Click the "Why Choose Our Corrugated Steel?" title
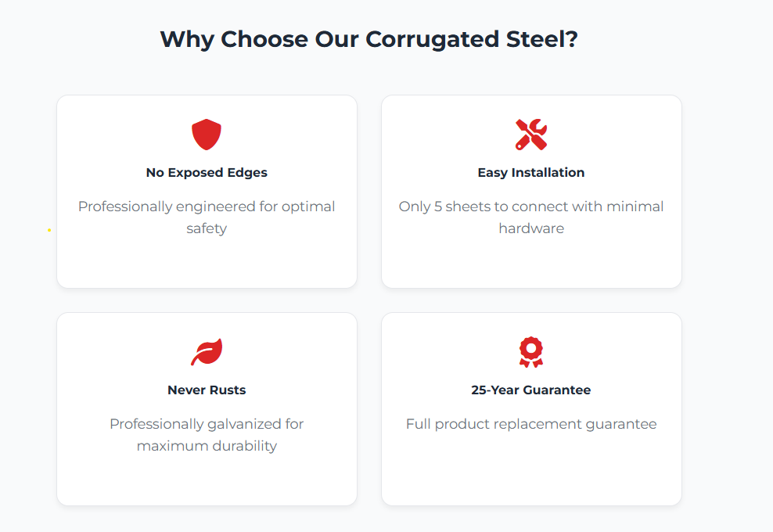 tap(369, 39)
